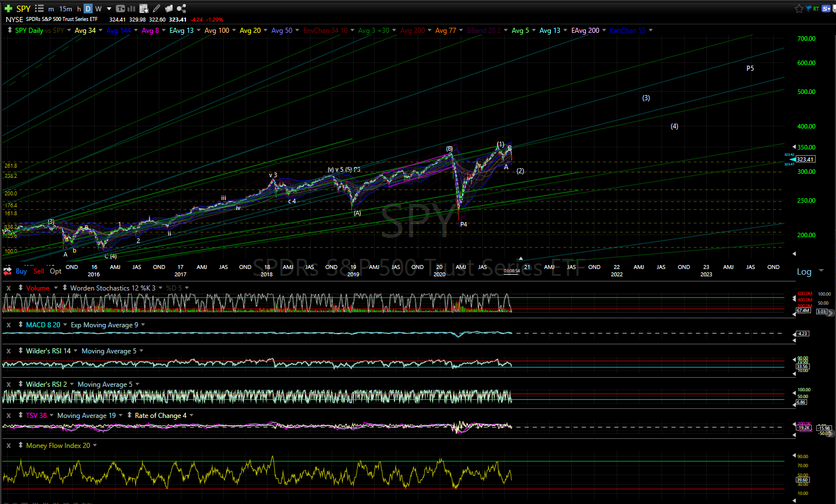Close the Volume indicator pane with X
This screenshot has height=504, width=836.
coord(9,288)
